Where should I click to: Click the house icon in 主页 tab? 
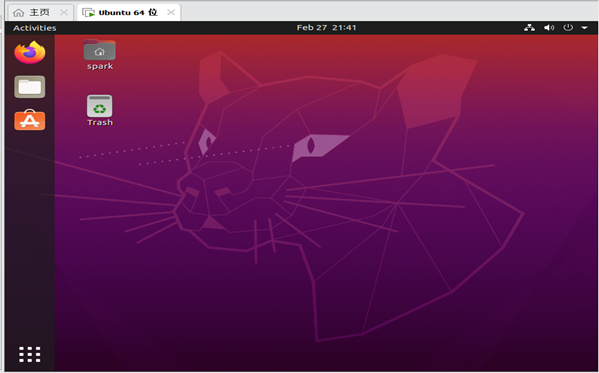pos(19,13)
